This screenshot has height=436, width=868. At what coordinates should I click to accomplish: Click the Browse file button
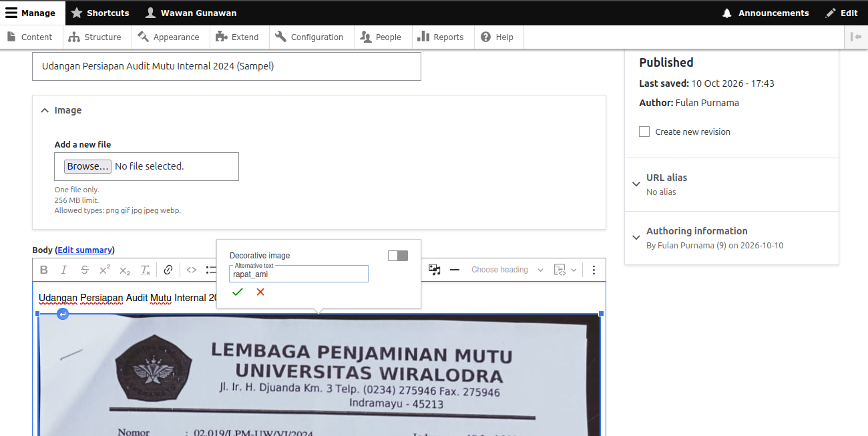[x=87, y=166]
